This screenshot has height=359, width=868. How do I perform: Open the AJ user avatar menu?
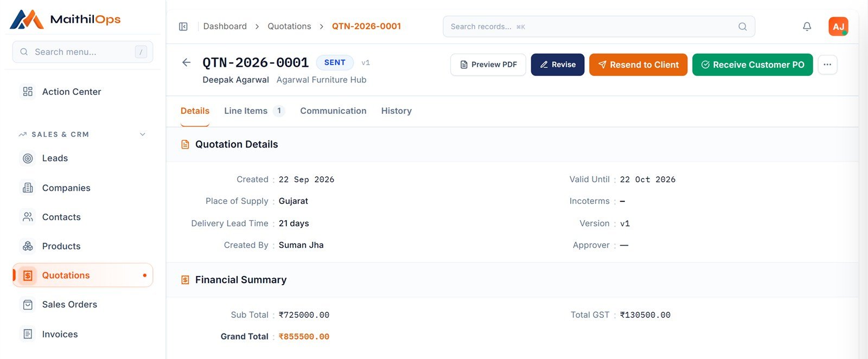(838, 27)
